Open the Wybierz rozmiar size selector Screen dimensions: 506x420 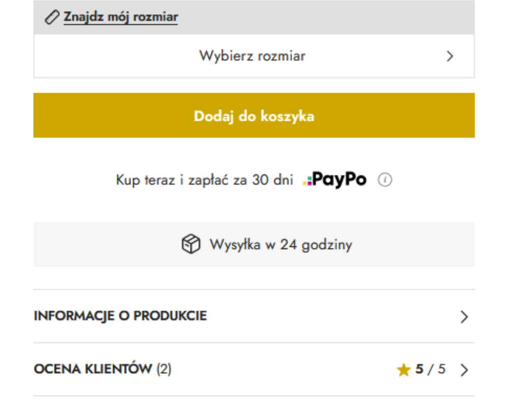tap(254, 56)
